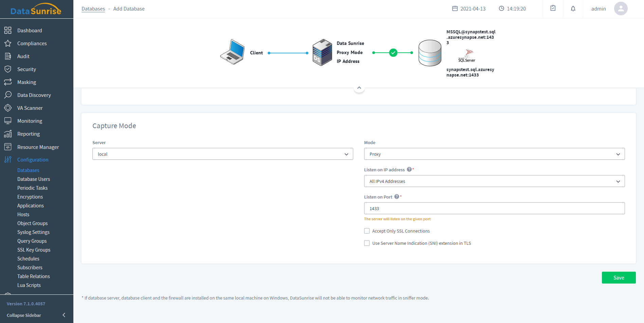Open the Listen on IP address dropdown
The image size is (644, 323).
(494, 181)
